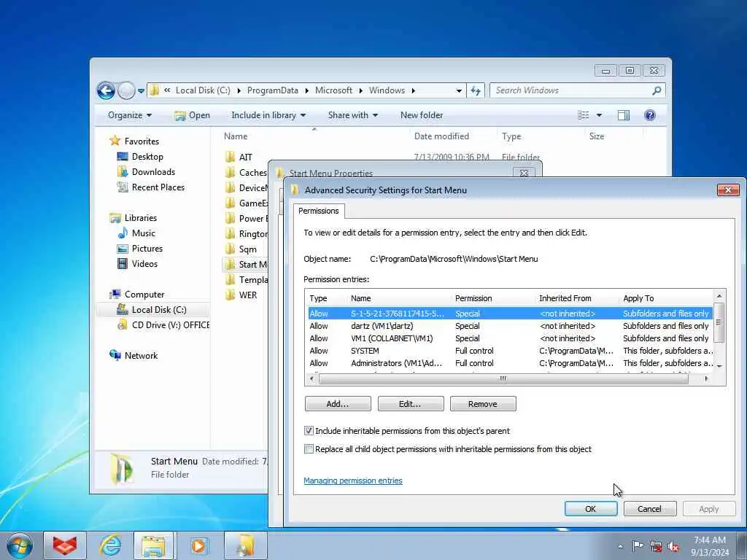The height and width of the screenshot is (560, 747).
Task: Click the Open toolbar button
Action: 192,115
